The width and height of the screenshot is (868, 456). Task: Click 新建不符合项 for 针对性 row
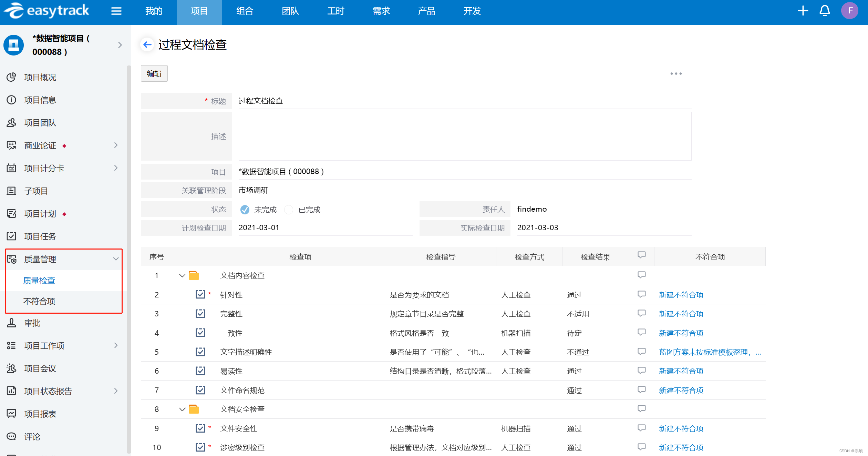click(x=681, y=295)
